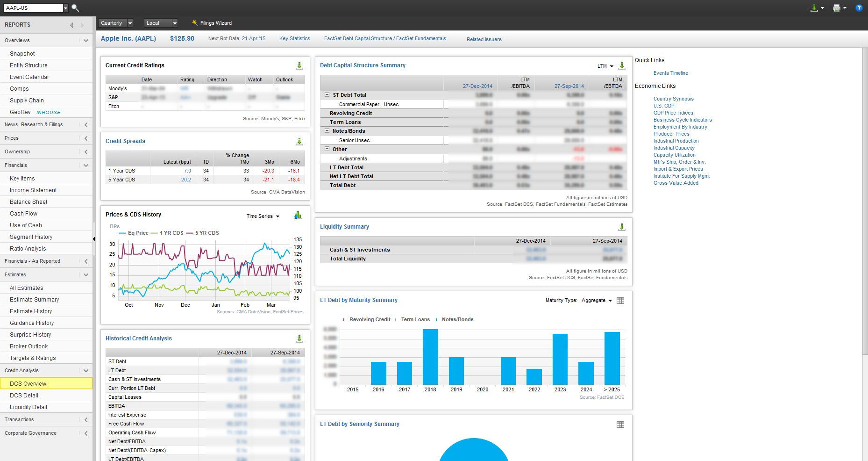
Task: Select Balance Sheet in Financials menu
Action: 28,202
